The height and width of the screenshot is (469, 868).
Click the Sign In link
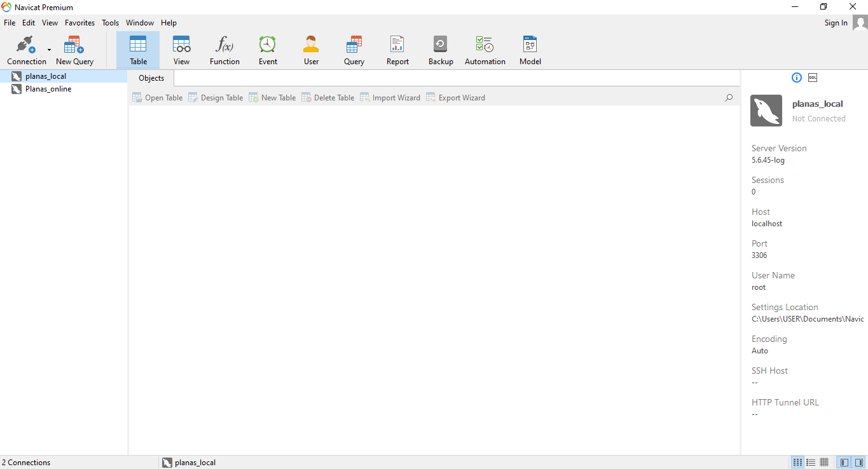[836, 23]
